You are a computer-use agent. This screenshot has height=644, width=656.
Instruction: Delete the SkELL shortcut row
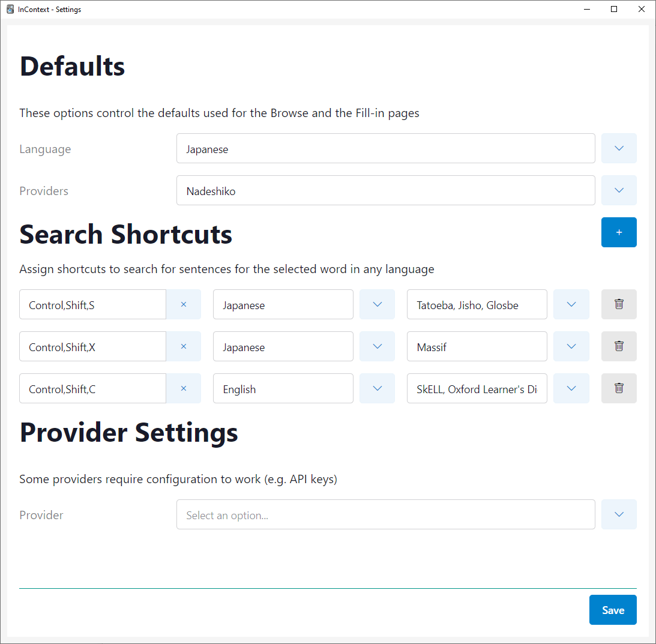[619, 388]
